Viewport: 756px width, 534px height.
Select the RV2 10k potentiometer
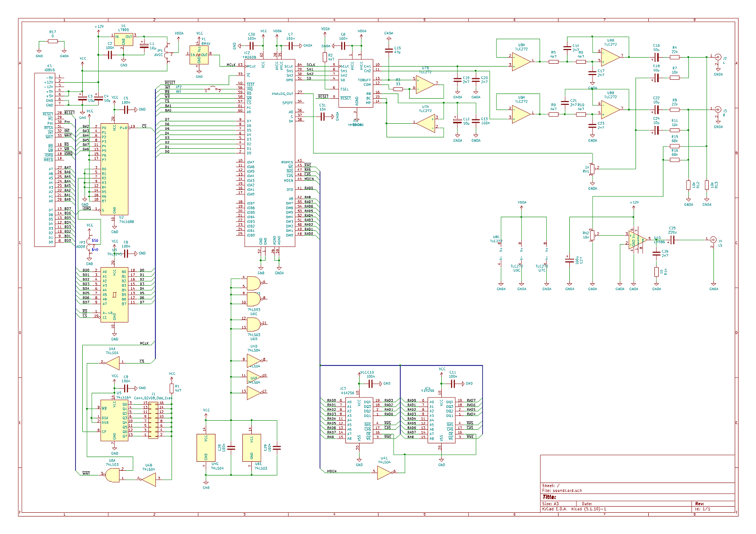click(x=593, y=235)
